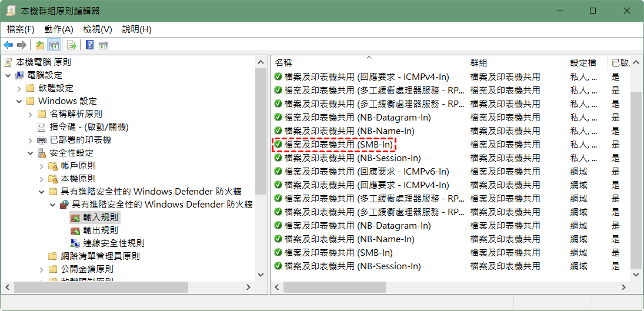Expand the 本機原則 tree node
The height and width of the screenshot is (311, 644).
pyautogui.click(x=42, y=179)
